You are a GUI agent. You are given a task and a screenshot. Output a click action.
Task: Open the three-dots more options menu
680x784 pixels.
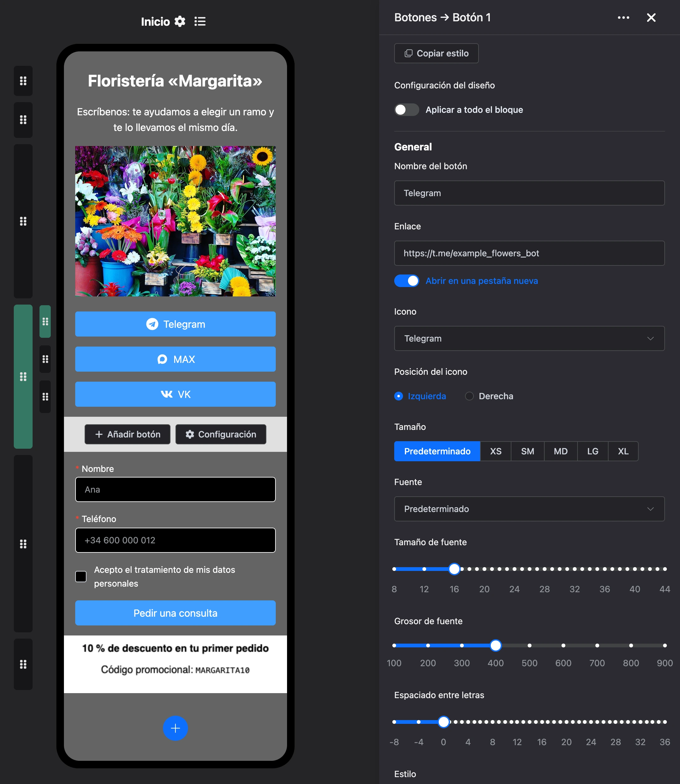click(623, 18)
